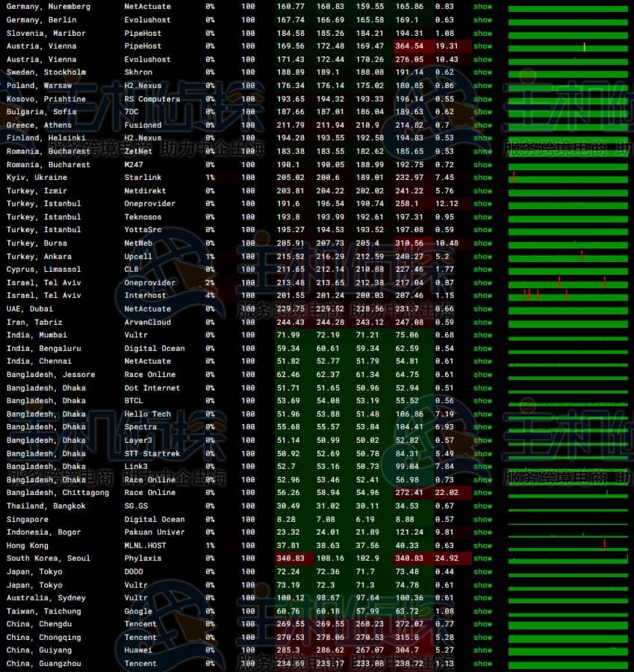Click 'show' for China, Guiyang Huawei
Image resolution: width=634 pixels, height=672 pixels.
click(x=482, y=650)
